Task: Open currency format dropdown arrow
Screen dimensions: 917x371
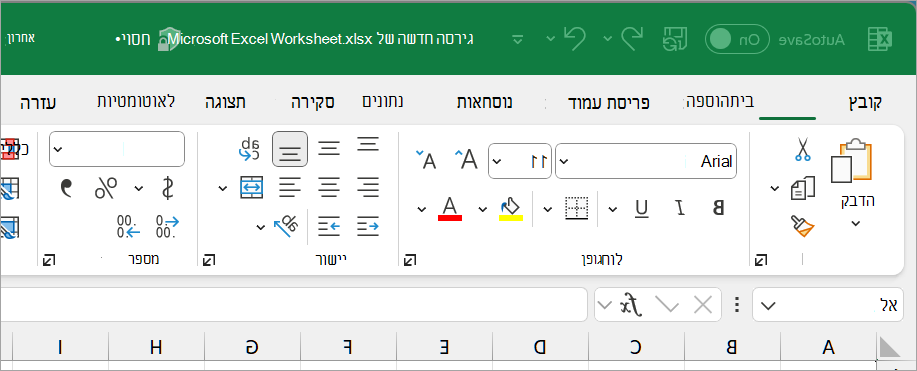Action: [139, 188]
